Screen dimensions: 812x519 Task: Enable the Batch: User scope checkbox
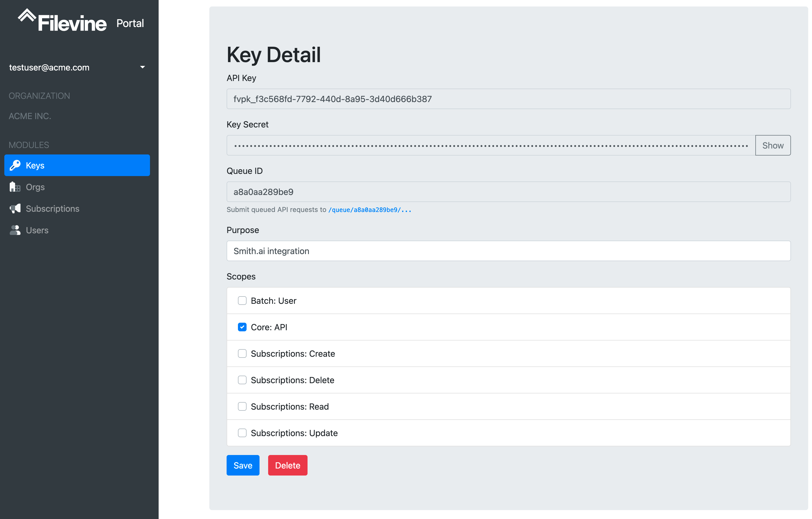tap(242, 301)
